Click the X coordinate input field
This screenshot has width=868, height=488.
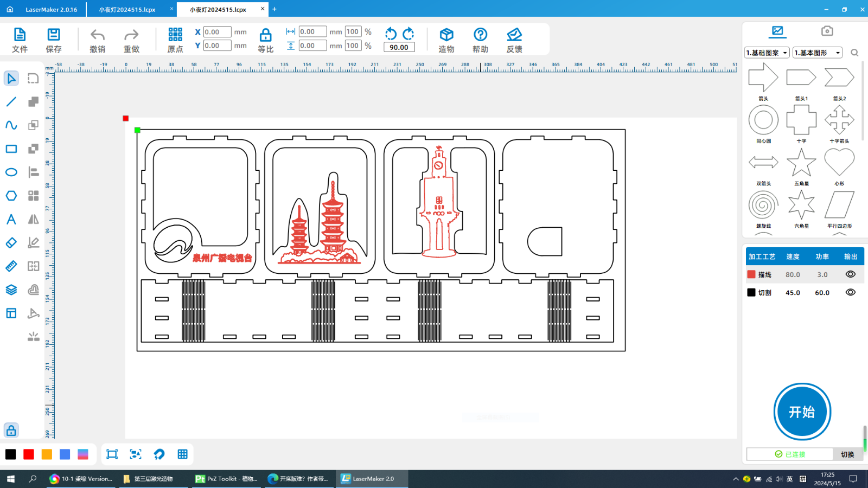[x=217, y=32]
